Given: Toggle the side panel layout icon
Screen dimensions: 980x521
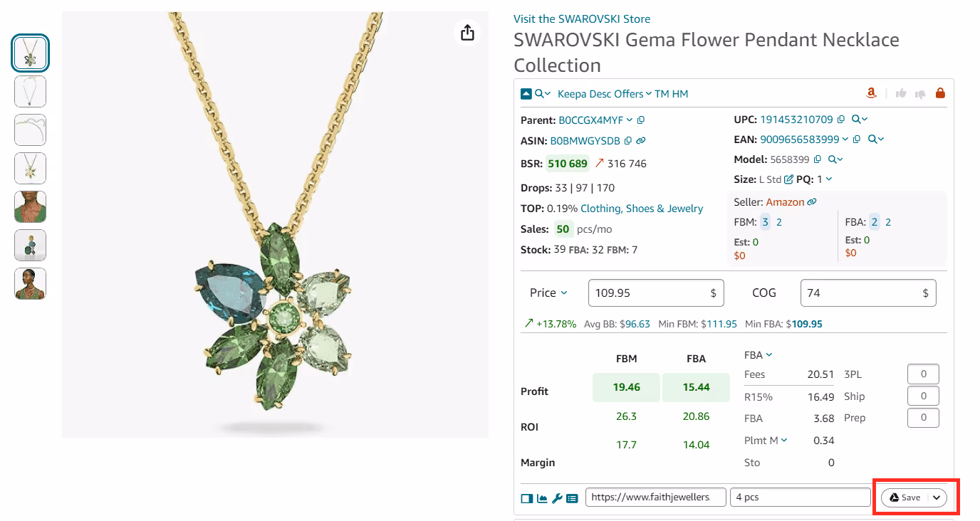Looking at the screenshot, I should pos(527,498).
